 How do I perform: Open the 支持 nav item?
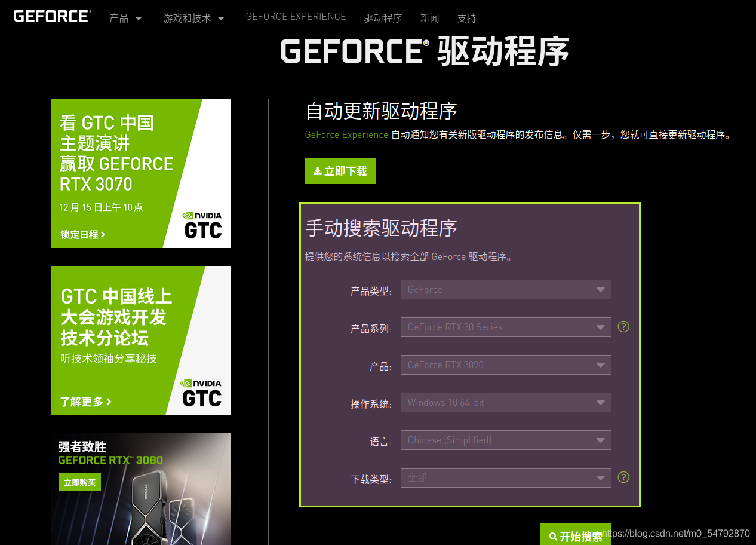(x=466, y=18)
